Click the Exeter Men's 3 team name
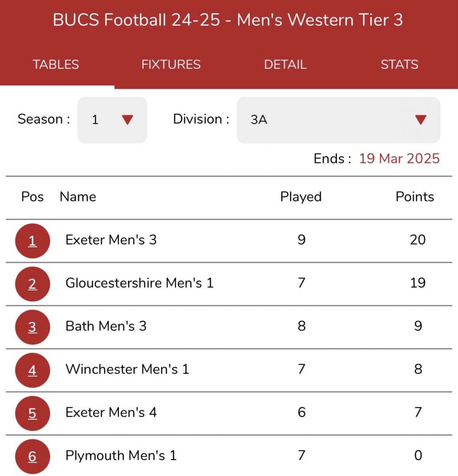The height and width of the screenshot is (476, 458). [111, 240]
